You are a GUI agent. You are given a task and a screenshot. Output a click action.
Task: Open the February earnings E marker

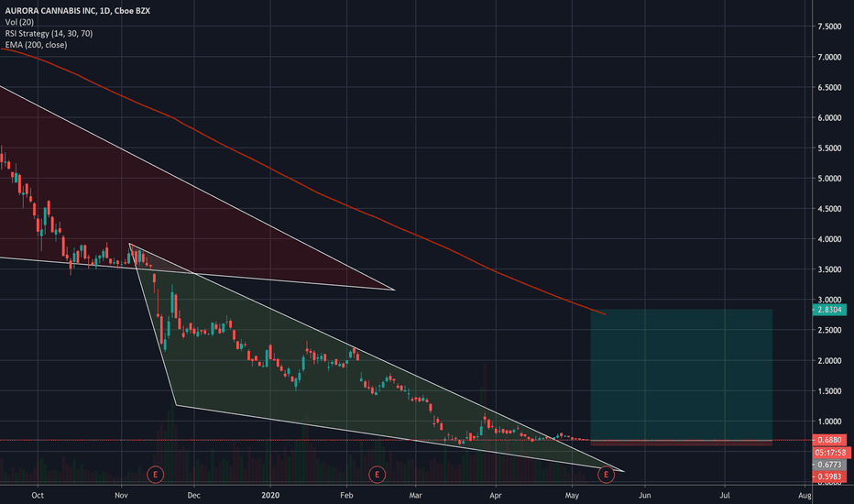coord(377,475)
